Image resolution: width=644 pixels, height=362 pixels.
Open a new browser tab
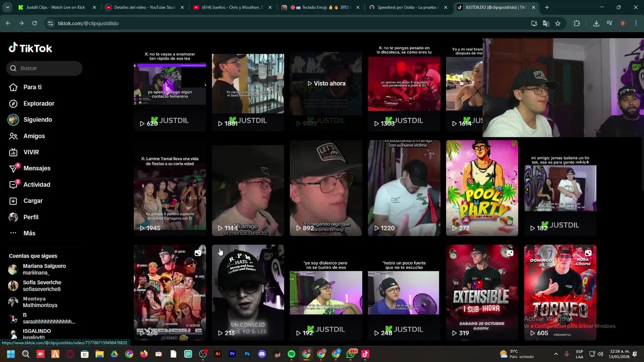pos(547,8)
